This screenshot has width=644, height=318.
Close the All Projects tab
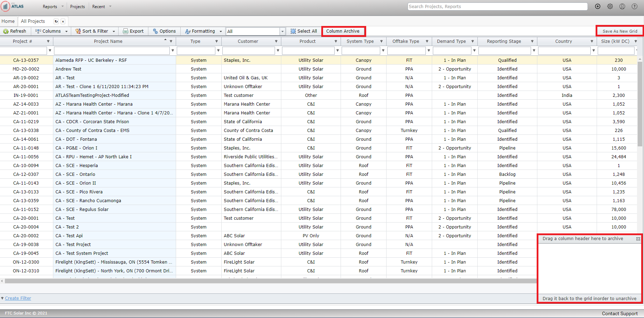[63, 21]
